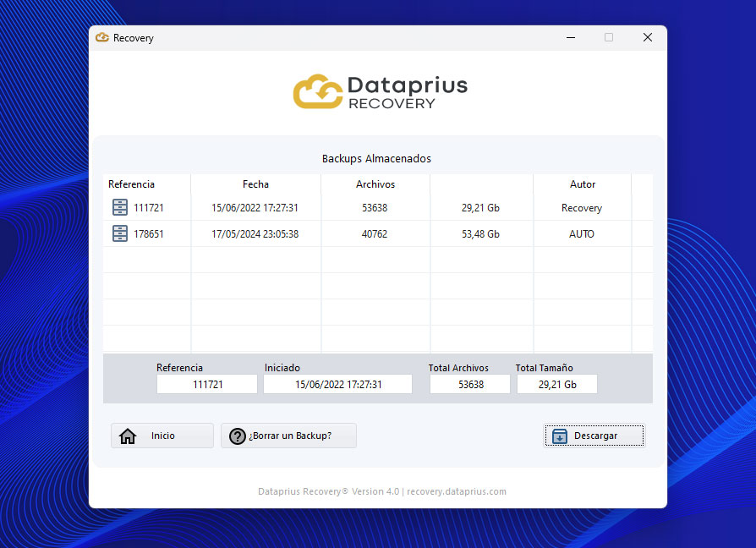The width and height of the screenshot is (756, 548).
Task: Click the backup icon for reference 111721
Action: 119,207
